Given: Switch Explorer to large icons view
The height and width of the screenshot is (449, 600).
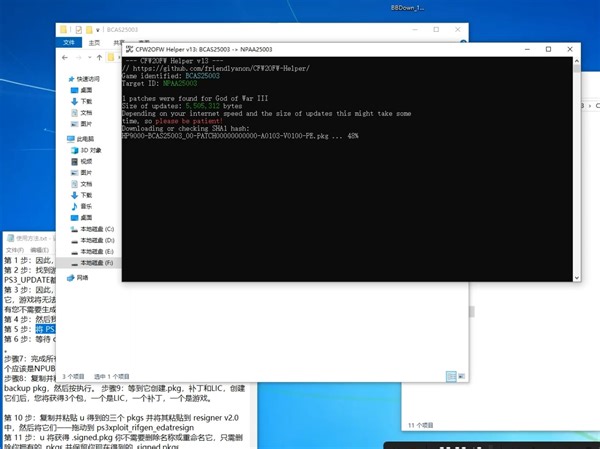Looking at the screenshot, I should tap(462, 376).
